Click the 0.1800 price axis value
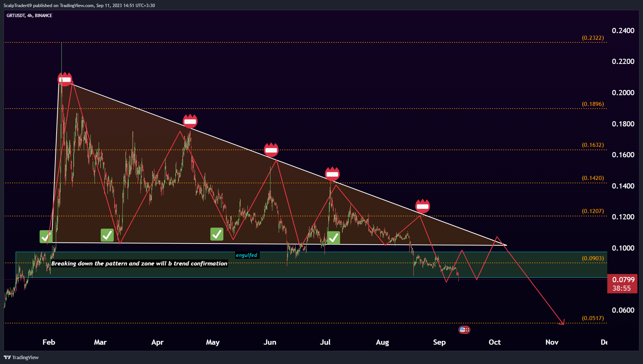This screenshot has width=643, height=364. tap(623, 124)
